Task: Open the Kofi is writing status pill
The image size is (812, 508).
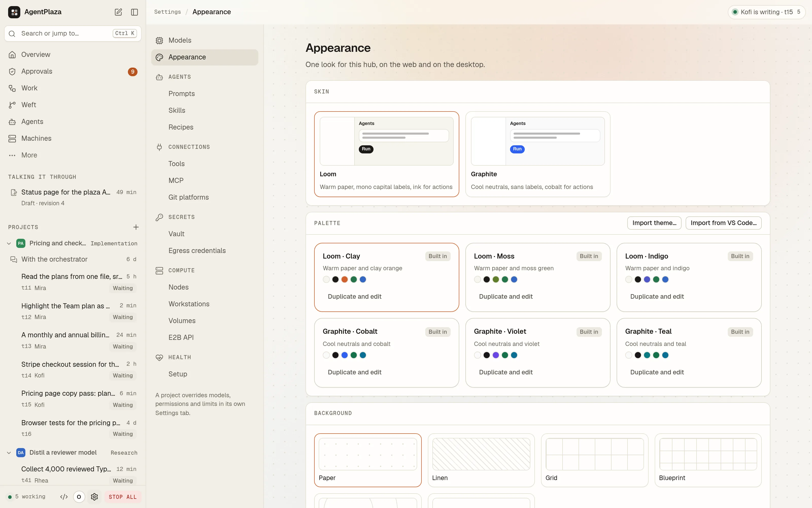Action: 766,12
